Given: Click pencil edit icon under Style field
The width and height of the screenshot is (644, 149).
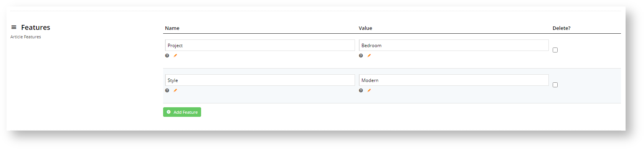Looking at the screenshot, I should [x=175, y=90].
